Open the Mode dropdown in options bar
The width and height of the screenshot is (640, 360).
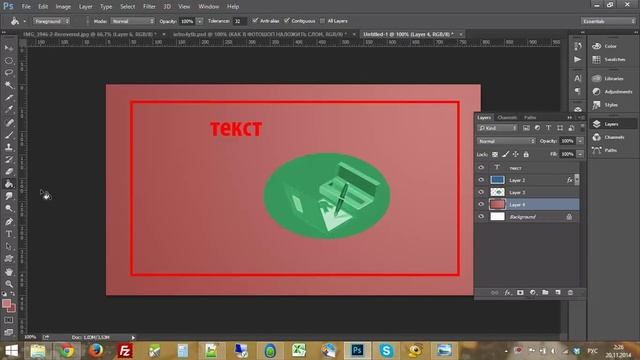tap(133, 21)
